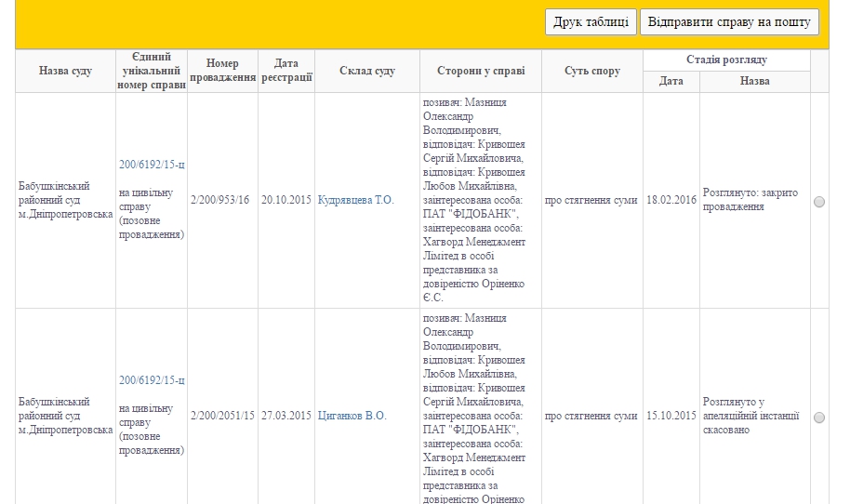This screenshot has width=850, height=504.
Task: Open judge Циганков В.О. link
Action: click(x=352, y=416)
